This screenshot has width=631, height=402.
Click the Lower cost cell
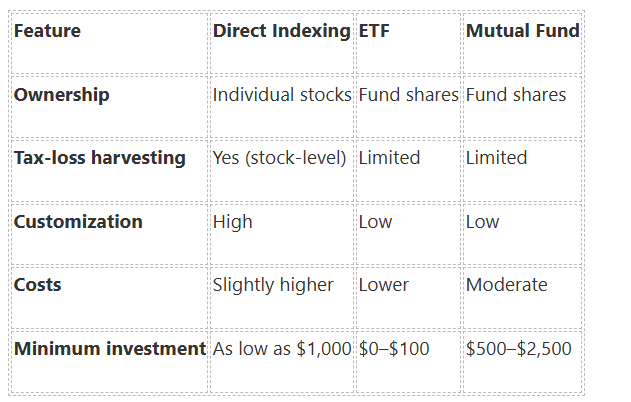click(384, 285)
